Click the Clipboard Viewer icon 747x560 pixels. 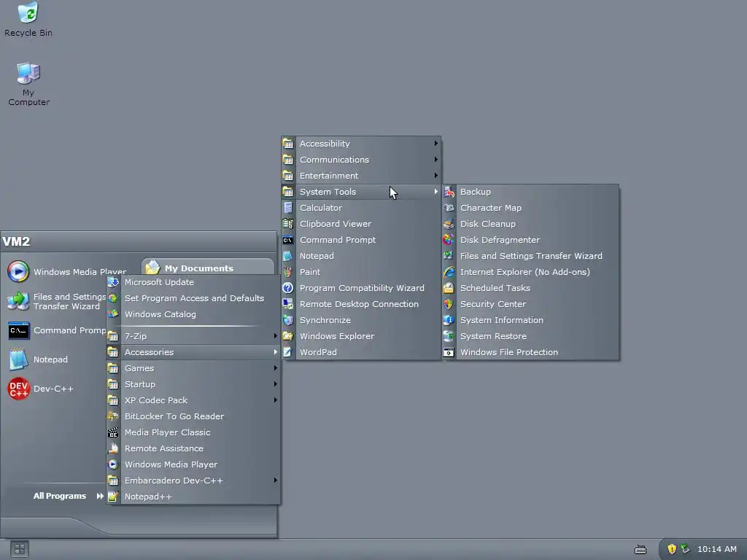pos(287,224)
